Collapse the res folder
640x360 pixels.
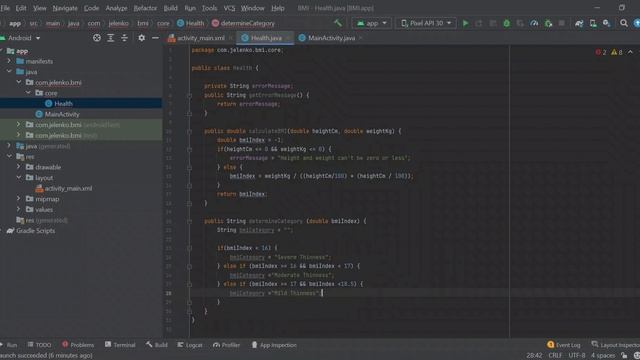(9, 156)
